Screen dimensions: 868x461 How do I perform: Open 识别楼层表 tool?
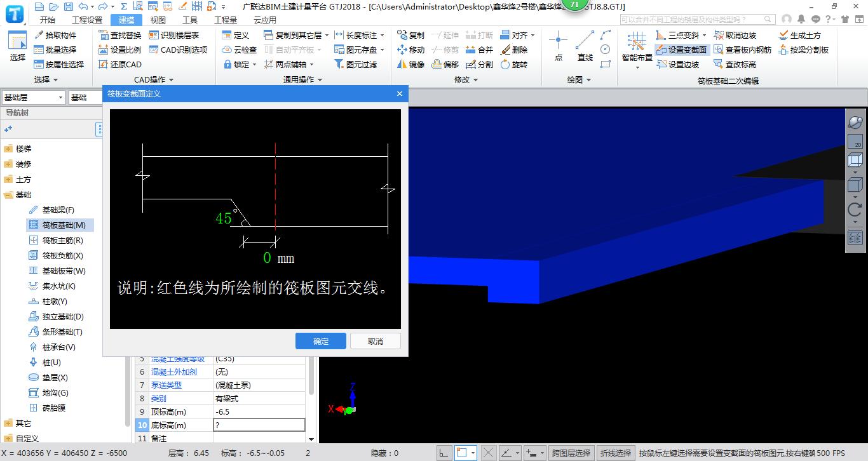point(174,35)
